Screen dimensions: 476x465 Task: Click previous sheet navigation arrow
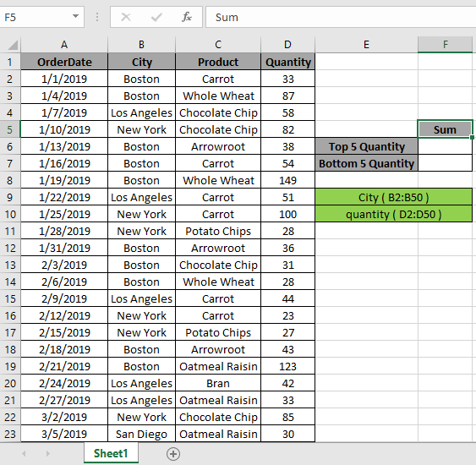24,454
